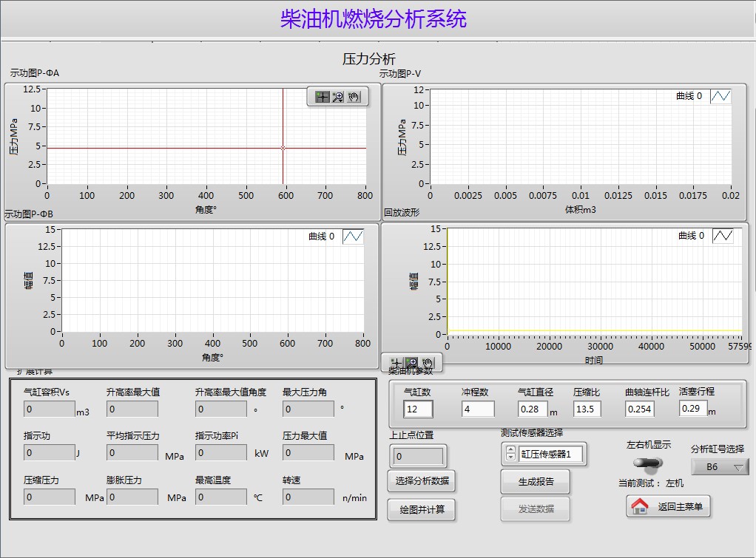756x558 pixels.
Task: Click the 曲轴连杆比 input field showing 0.254
Action: click(x=641, y=409)
